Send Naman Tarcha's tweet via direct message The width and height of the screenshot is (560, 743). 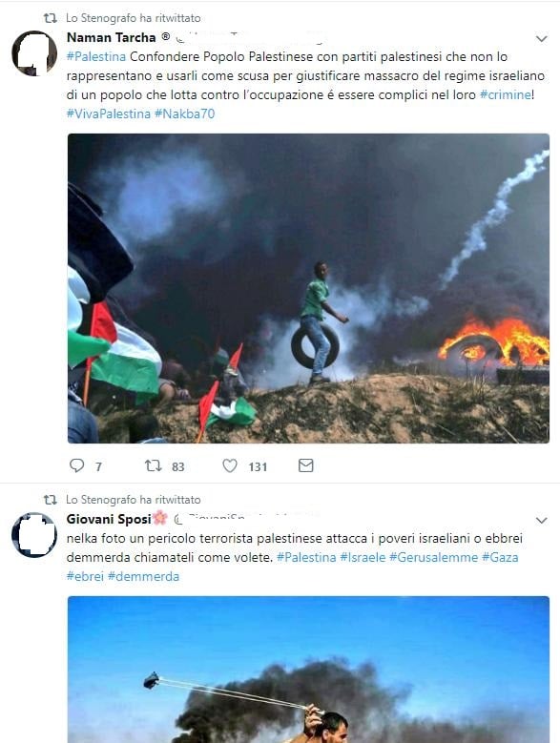coord(306,465)
